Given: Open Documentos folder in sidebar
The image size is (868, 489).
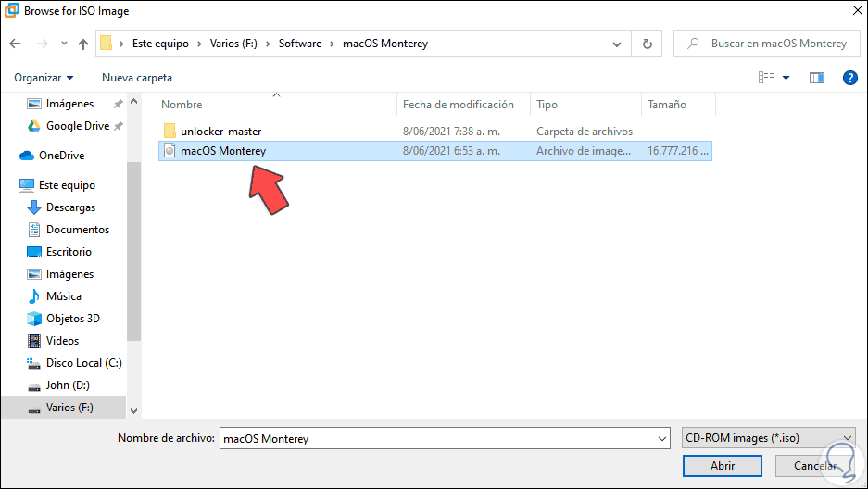Looking at the screenshot, I should (78, 230).
